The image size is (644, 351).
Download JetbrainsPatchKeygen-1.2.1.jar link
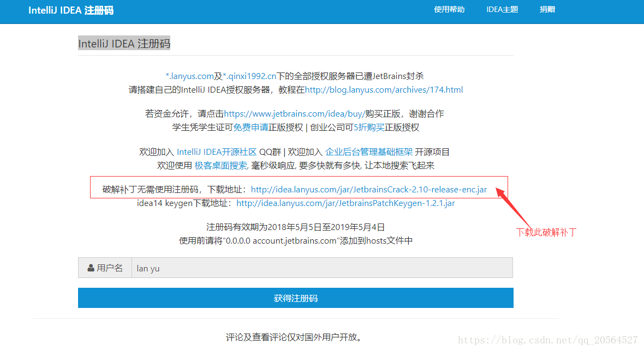pos(345,203)
